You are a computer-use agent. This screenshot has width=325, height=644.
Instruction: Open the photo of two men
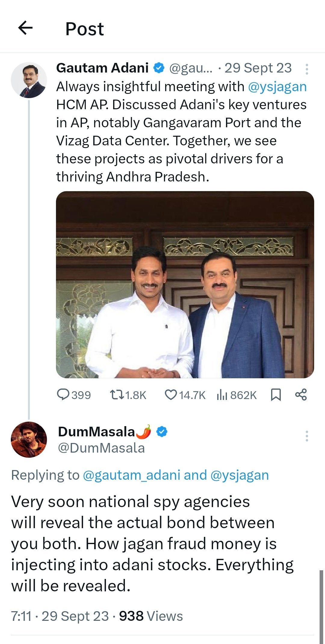tap(185, 284)
